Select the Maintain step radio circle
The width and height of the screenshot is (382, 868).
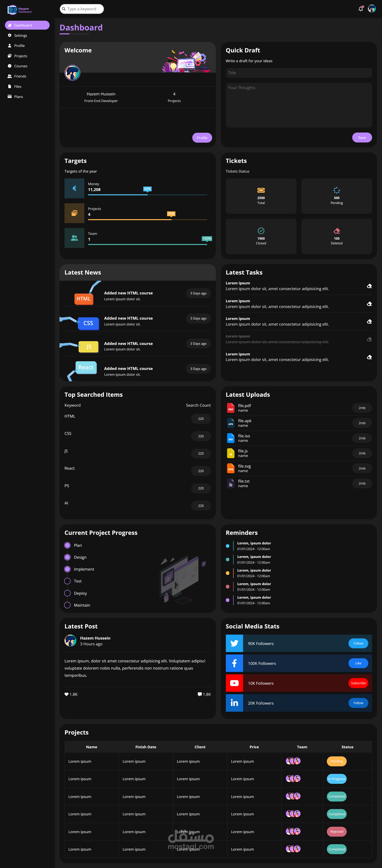tap(67, 605)
